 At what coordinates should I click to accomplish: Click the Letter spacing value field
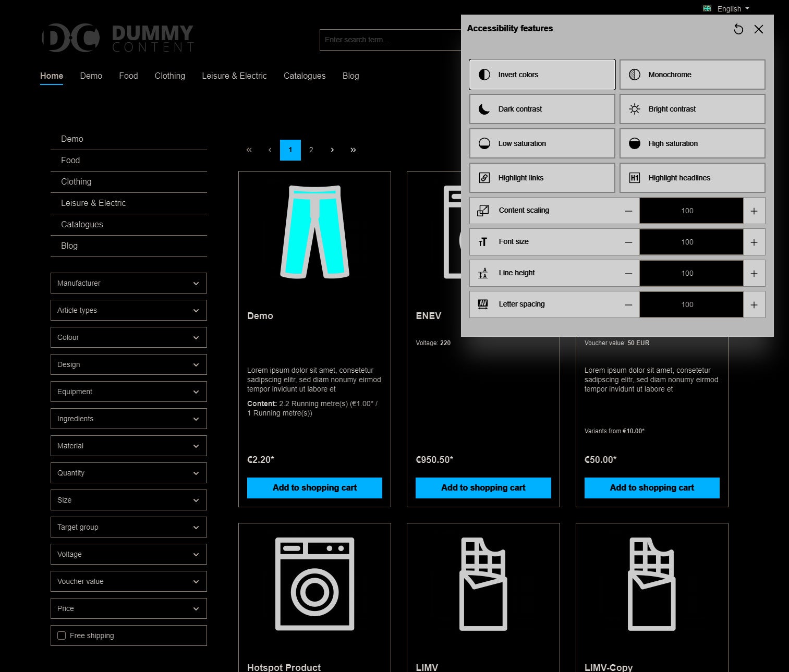[691, 305]
